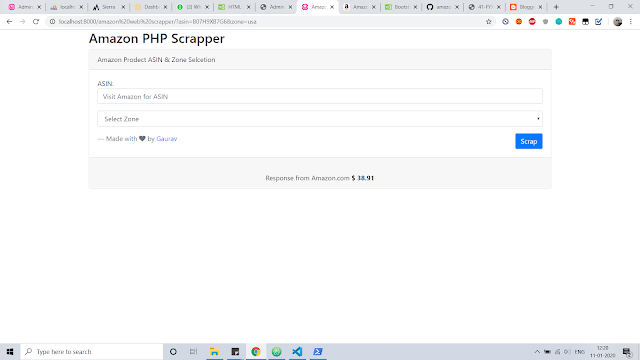Close the active Amazon scrapper tab
Viewport: 640px width, 360px height.
click(332, 7)
